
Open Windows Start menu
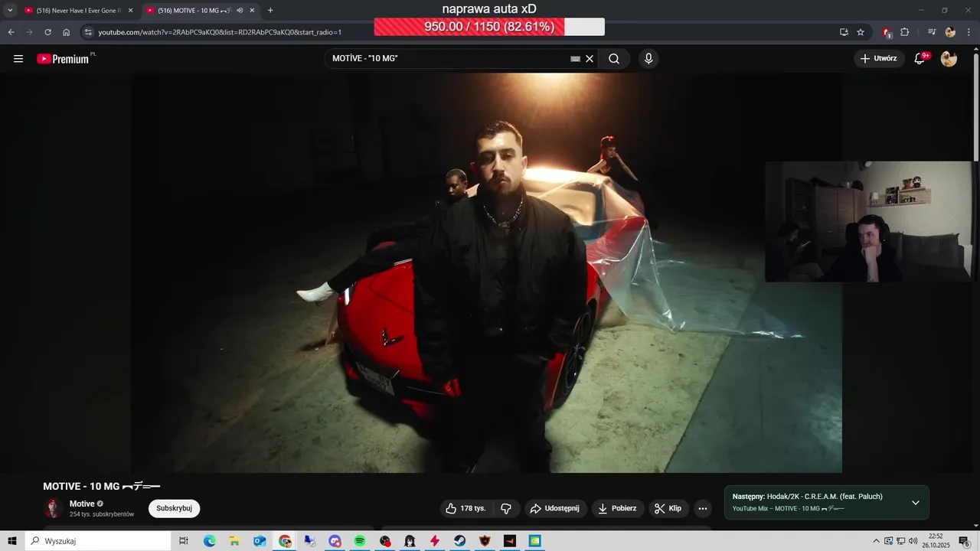(x=12, y=541)
